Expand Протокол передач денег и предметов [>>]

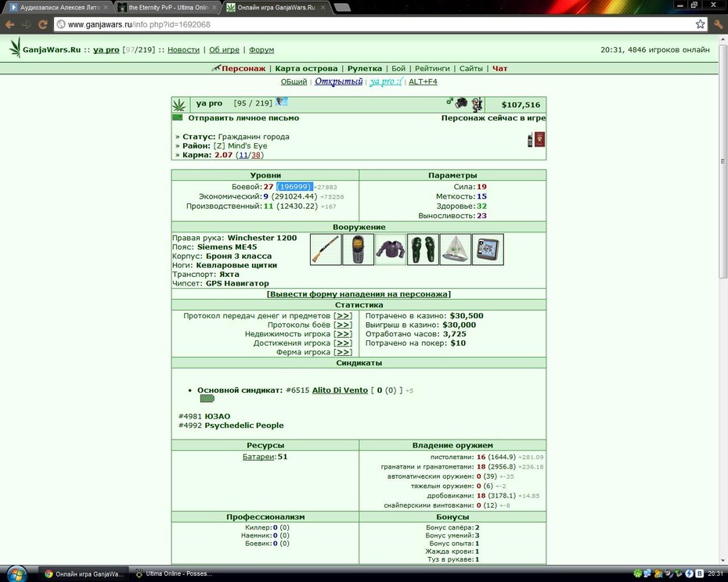tap(343, 315)
